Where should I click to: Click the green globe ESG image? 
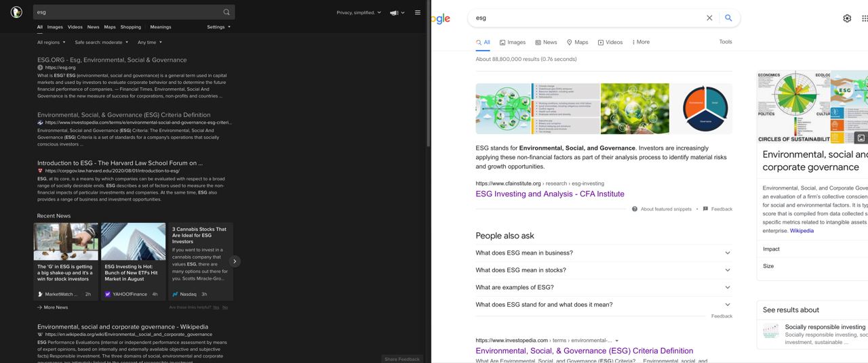pos(635,108)
